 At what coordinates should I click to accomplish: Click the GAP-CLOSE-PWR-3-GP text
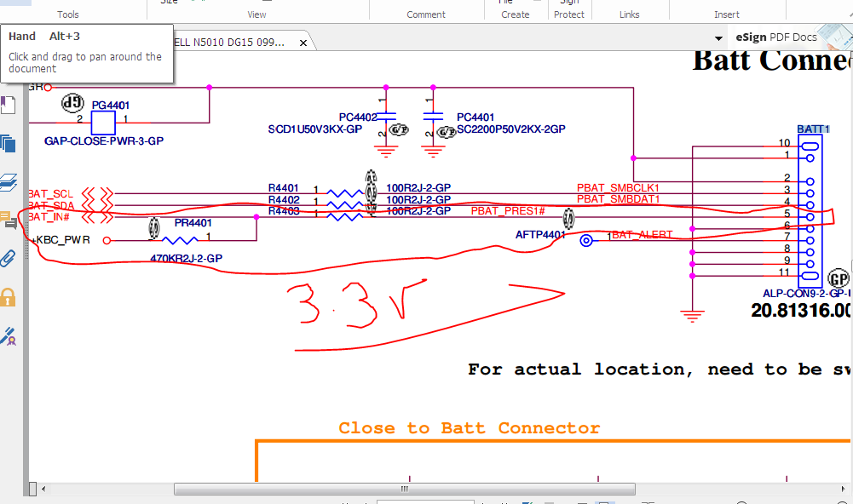[104, 140]
